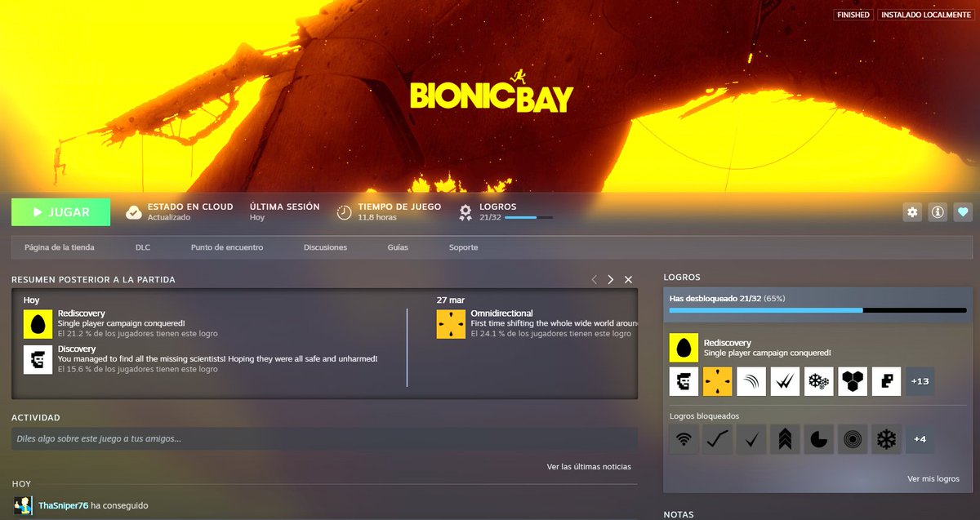Screen dimensions: 980x520
Task: Click the green JUGAR button
Action: pos(61,212)
